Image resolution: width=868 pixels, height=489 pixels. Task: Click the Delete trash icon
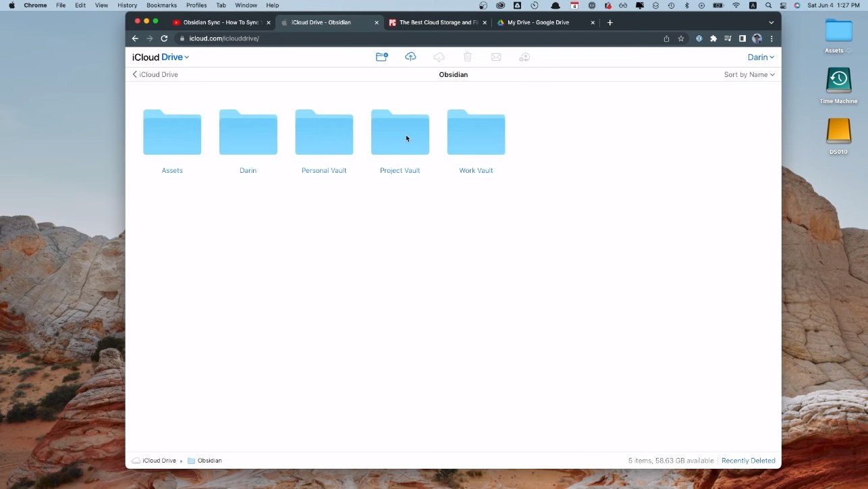tap(468, 57)
